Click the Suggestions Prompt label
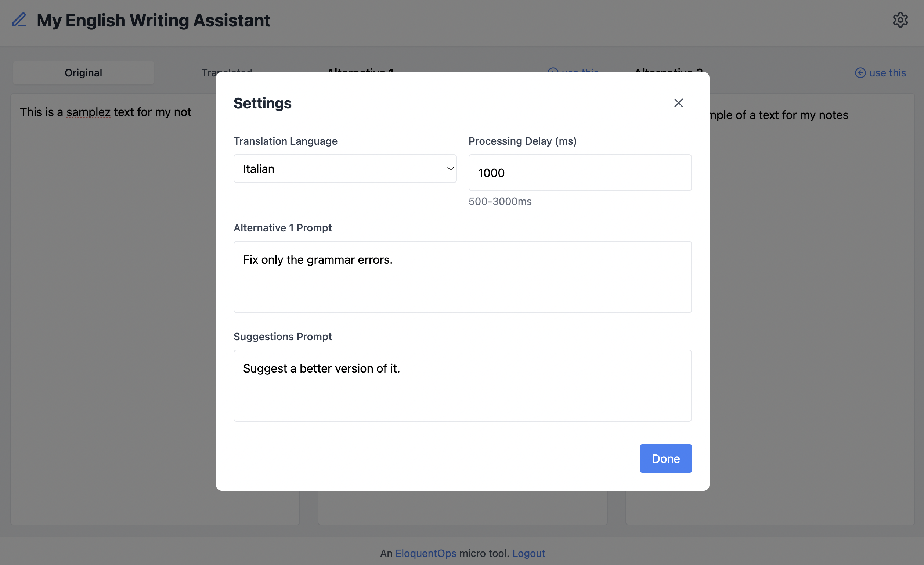The width and height of the screenshot is (924, 565). 282,337
